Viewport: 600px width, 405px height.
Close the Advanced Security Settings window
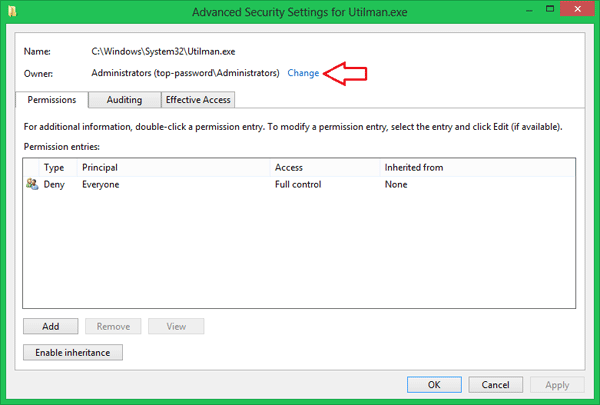(x=577, y=8)
